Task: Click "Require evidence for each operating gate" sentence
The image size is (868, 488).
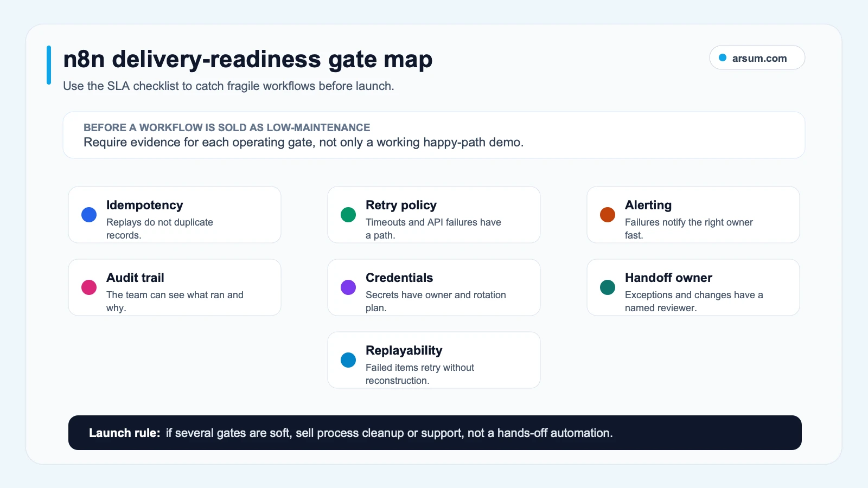Action: (x=303, y=143)
